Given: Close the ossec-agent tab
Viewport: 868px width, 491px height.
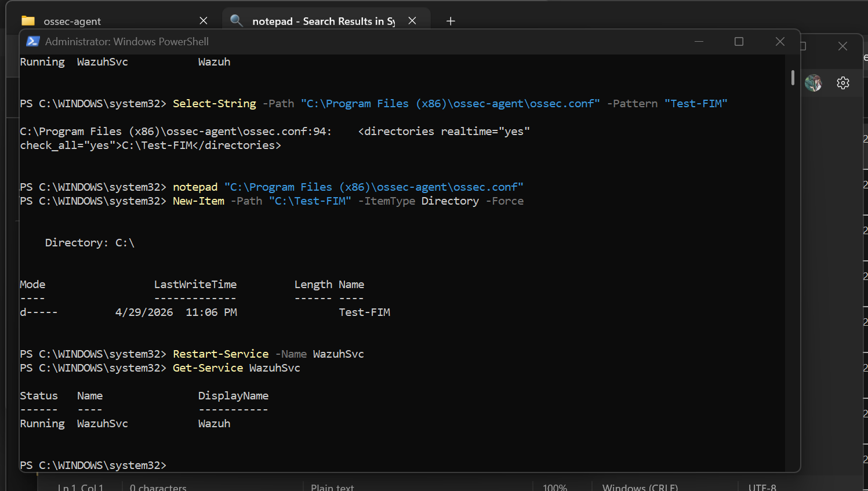Looking at the screenshot, I should coord(204,21).
